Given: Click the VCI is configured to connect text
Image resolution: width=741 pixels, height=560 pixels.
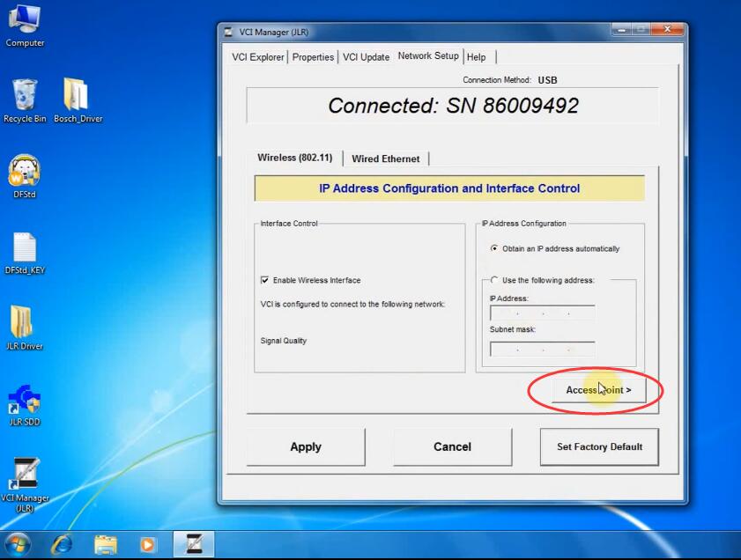Looking at the screenshot, I should click(352, 304).
